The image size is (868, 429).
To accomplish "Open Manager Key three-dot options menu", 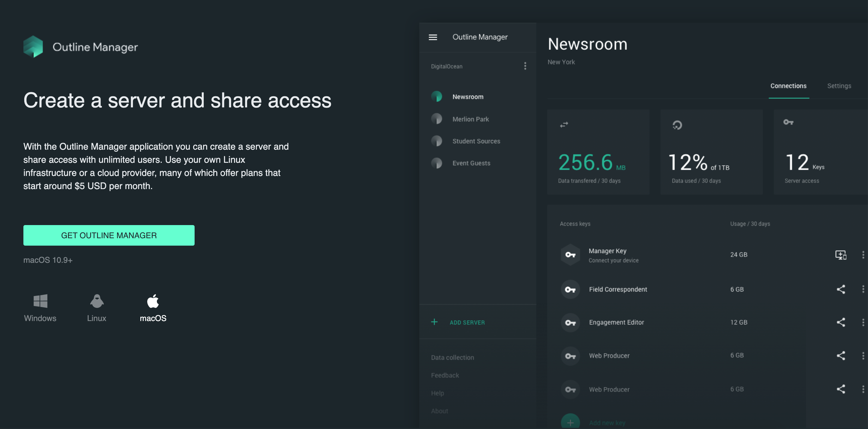I will [863, 255].
